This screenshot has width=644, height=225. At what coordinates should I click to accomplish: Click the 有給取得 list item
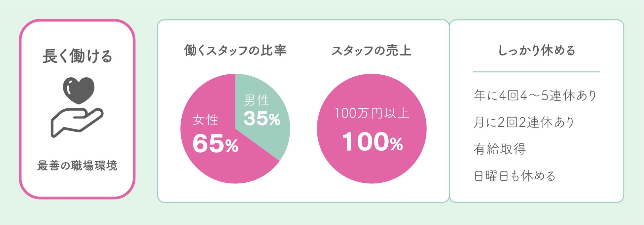500,149
